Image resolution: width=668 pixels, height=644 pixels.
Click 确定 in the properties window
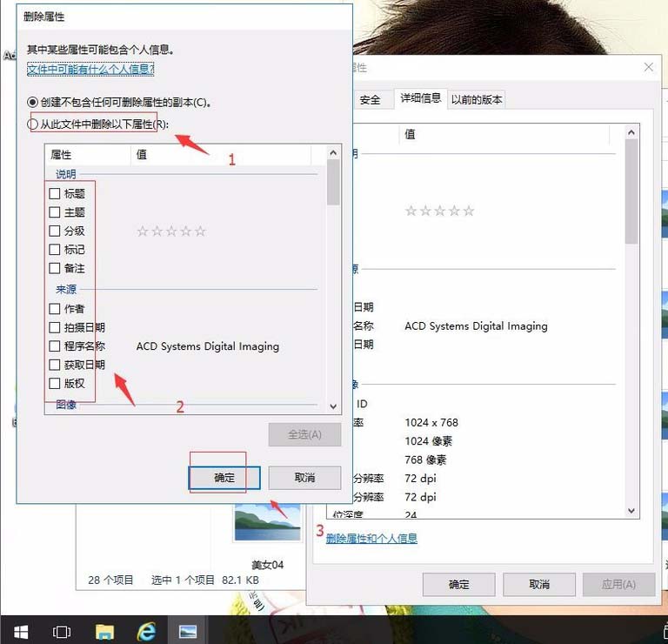[x=459, y=584]
